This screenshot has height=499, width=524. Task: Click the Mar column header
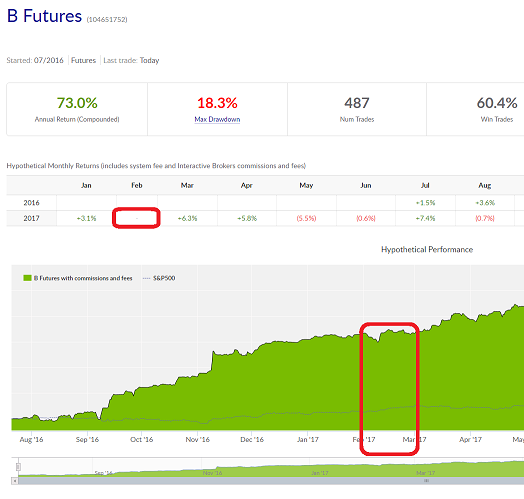click(187, 185)
